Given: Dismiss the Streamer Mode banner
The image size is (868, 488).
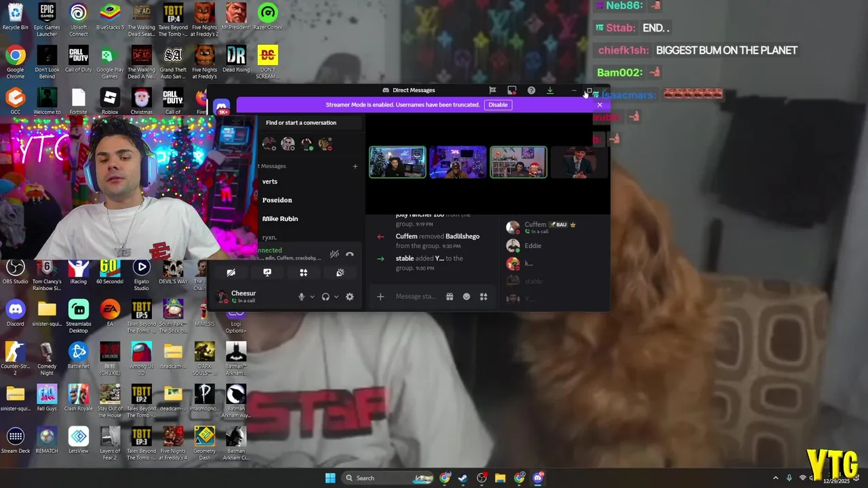Looking at the screenshot, I should [599, 105].
